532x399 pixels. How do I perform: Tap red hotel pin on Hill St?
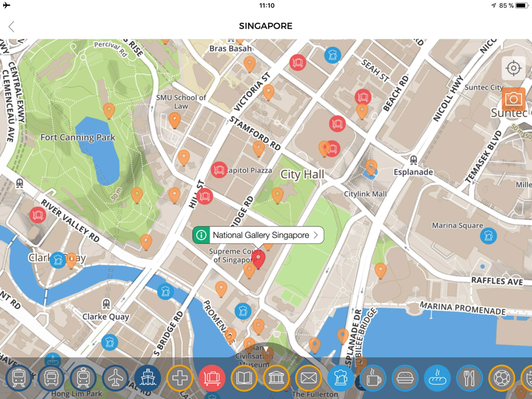coord(205,196)
